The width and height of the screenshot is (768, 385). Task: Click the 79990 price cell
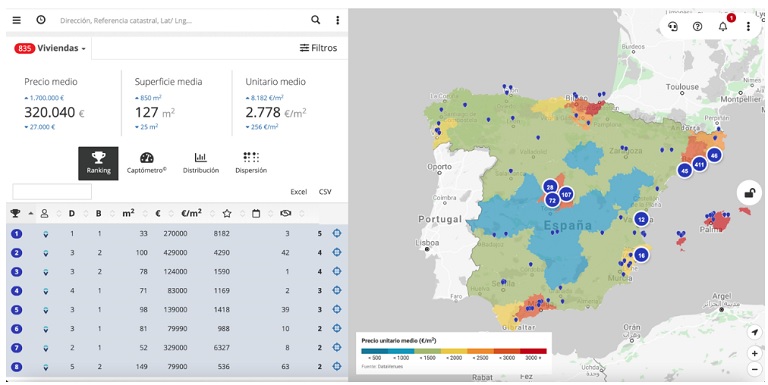pos(177,329)
